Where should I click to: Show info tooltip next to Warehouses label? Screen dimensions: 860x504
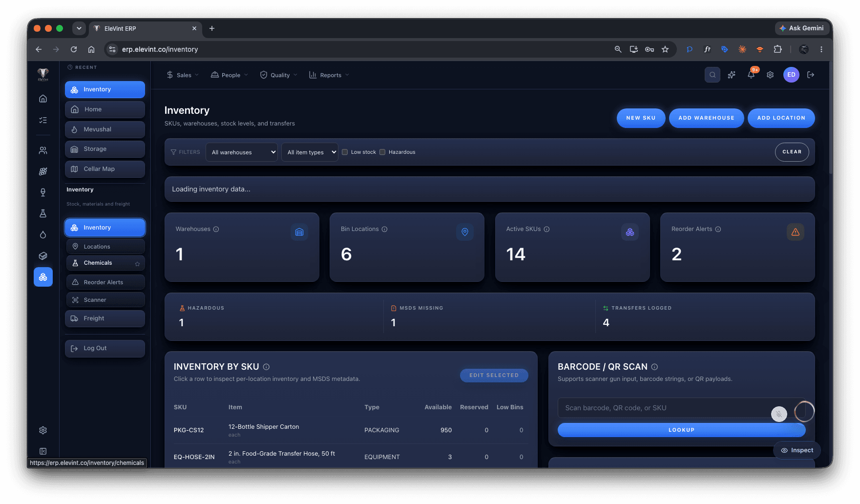(x=216, y=229)
